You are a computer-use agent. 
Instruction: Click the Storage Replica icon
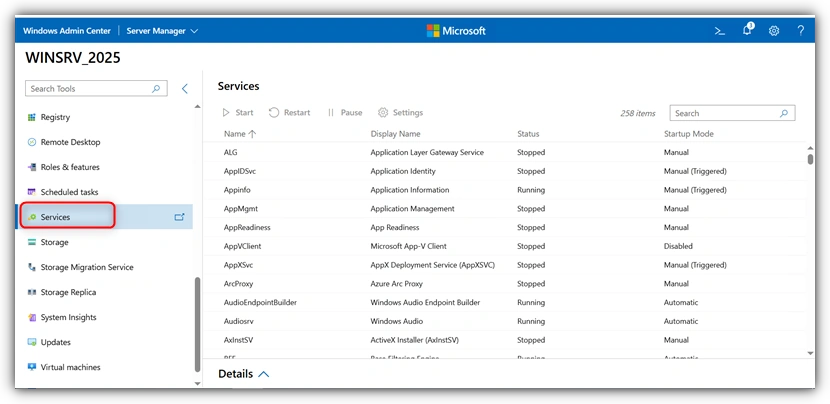pos(32,292)
